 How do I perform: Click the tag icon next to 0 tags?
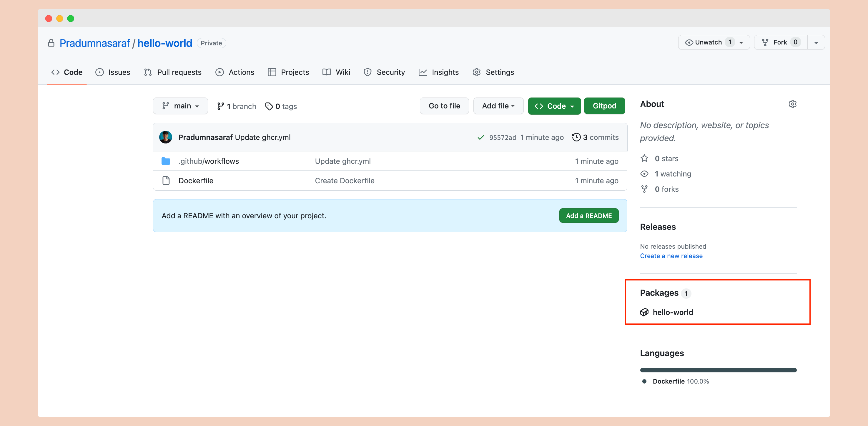pos(269,106)
